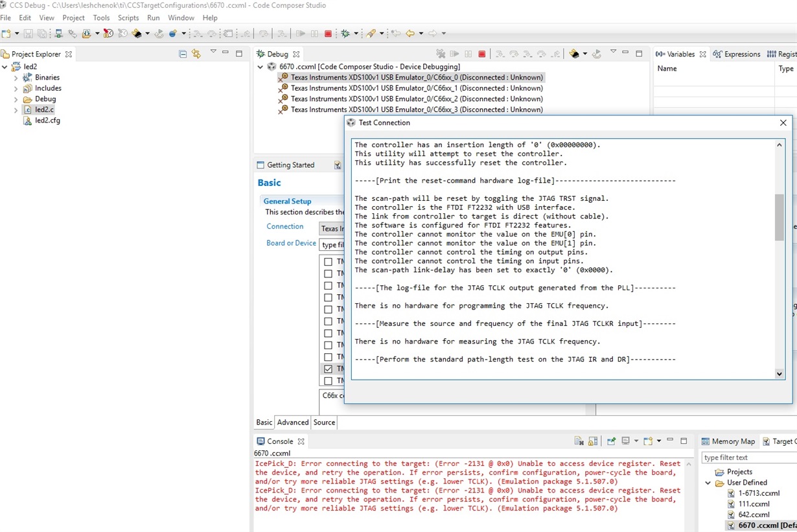Expand the Includes folder in Project Explorer
The height and width of the screenshot is (532, 797).
[16, 88]
